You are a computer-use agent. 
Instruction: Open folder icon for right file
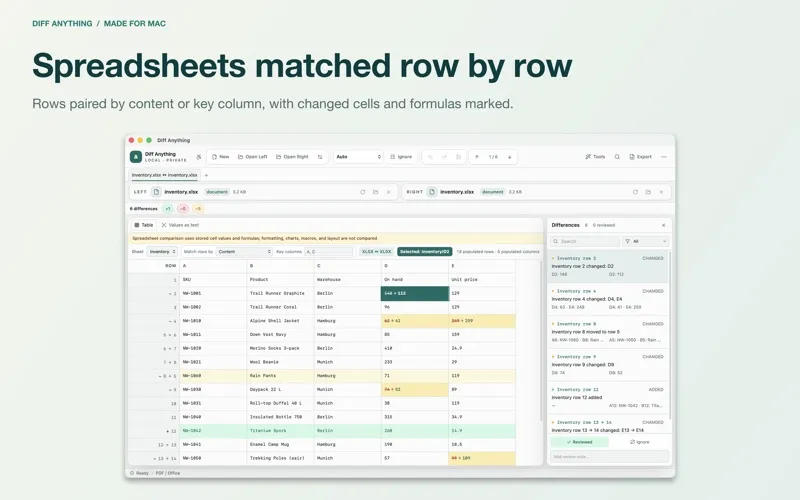pos(648,192)
